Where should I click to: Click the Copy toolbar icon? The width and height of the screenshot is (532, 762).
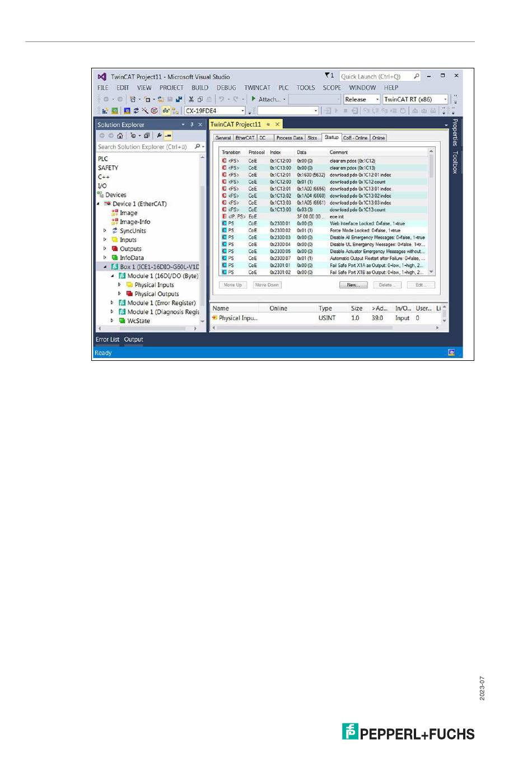(x=200, y=99)
